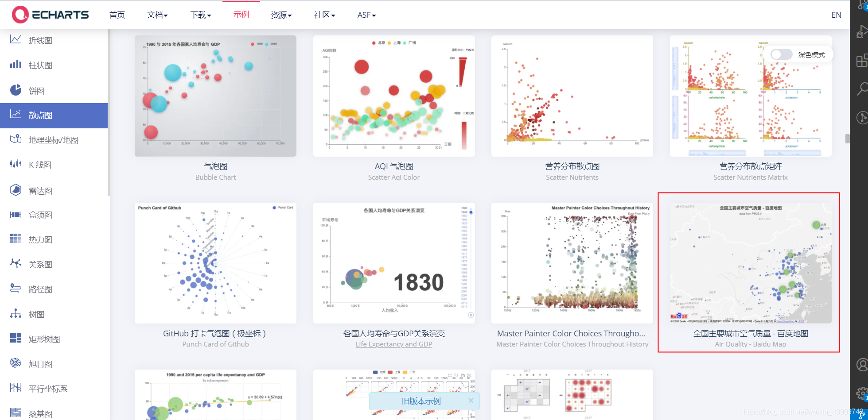Open 全国主要城市空气质量 - 百度地图 title
The height and width of the screenshot is (420, 868).
751,333
